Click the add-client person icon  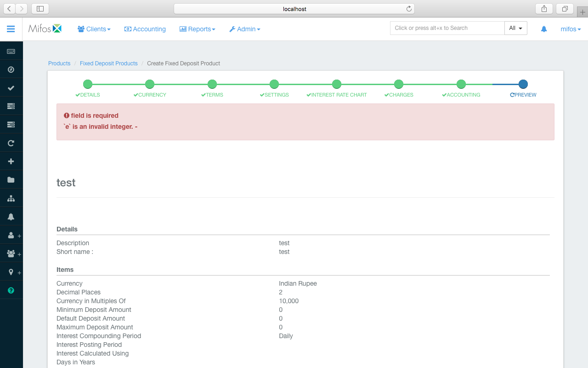point(10,235)
